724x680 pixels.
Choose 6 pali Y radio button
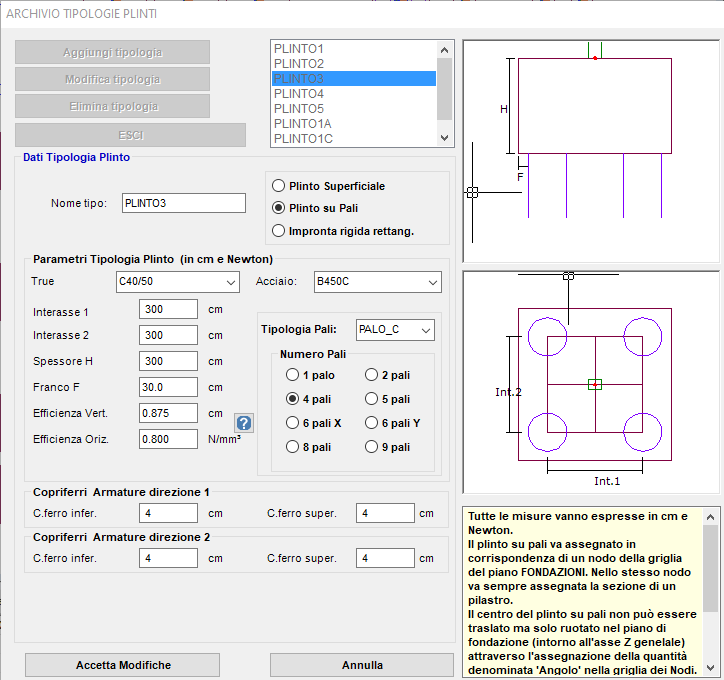click(x=392, y=423)
